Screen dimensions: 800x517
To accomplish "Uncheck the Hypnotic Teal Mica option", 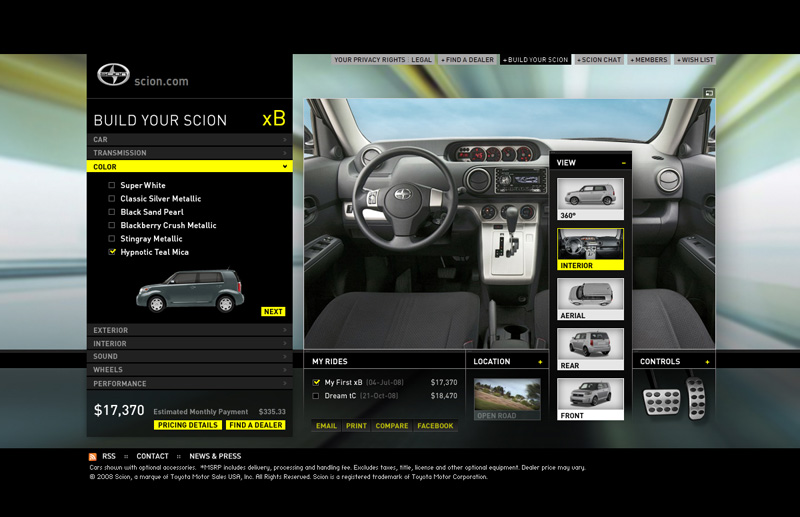I will 112,252.
